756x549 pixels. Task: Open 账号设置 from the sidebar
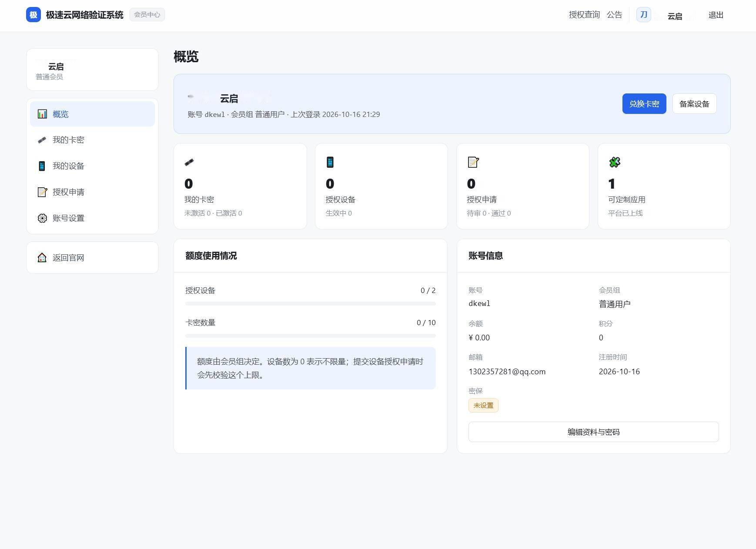click(x=92, y=218)
